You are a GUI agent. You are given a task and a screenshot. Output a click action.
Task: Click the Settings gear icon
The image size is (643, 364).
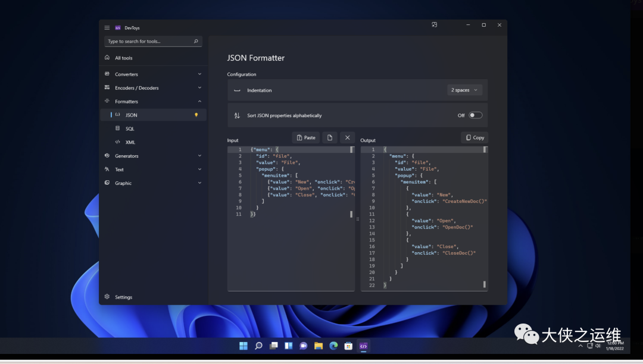point(107,297)
